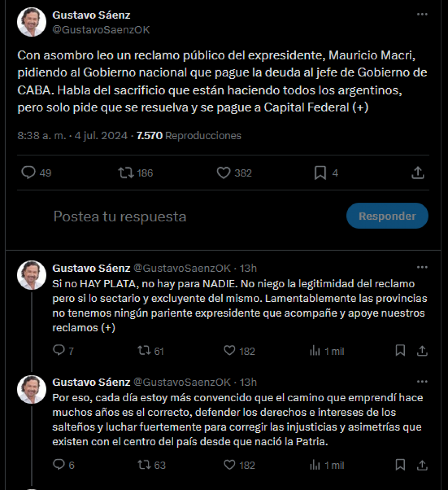
Task: Open the 13h timestamp of Por eso reply
Action: (x=248, y=382)
